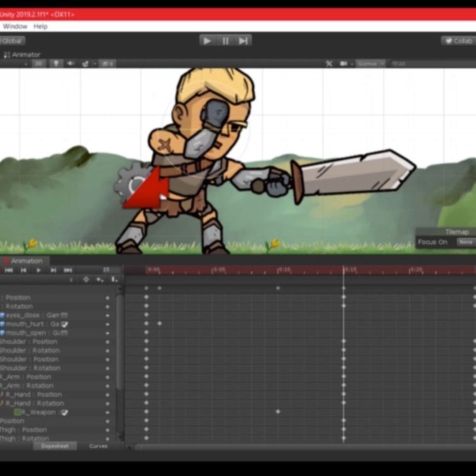Toggle the 2D scene view mode
The image size is (476, 476).
(x=39, y=63)
